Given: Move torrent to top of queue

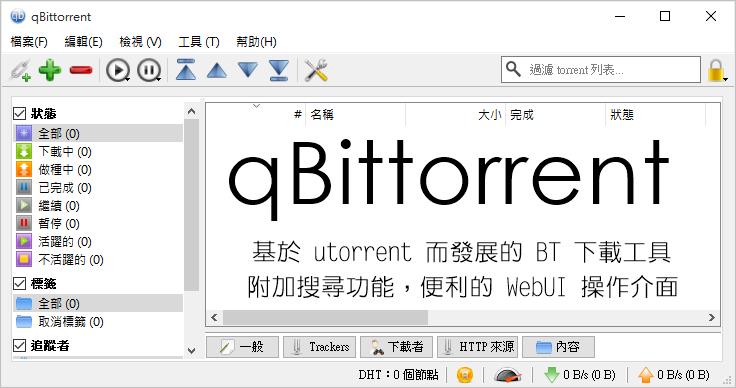Looking at the screenshot, I should [x=186, y=70].
